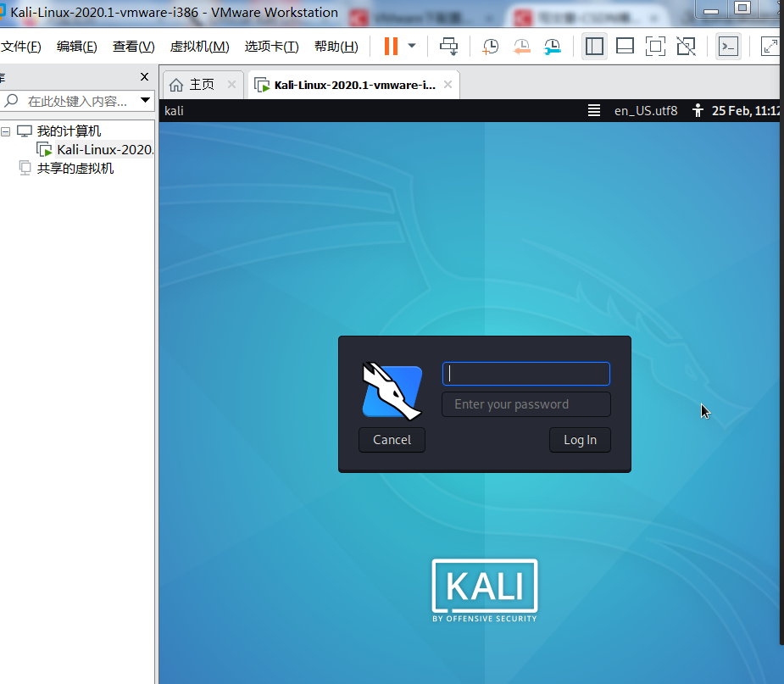This screenshot has height=684, width=784.
Task: Enter full screen mode
Action: tap(655, 47)
